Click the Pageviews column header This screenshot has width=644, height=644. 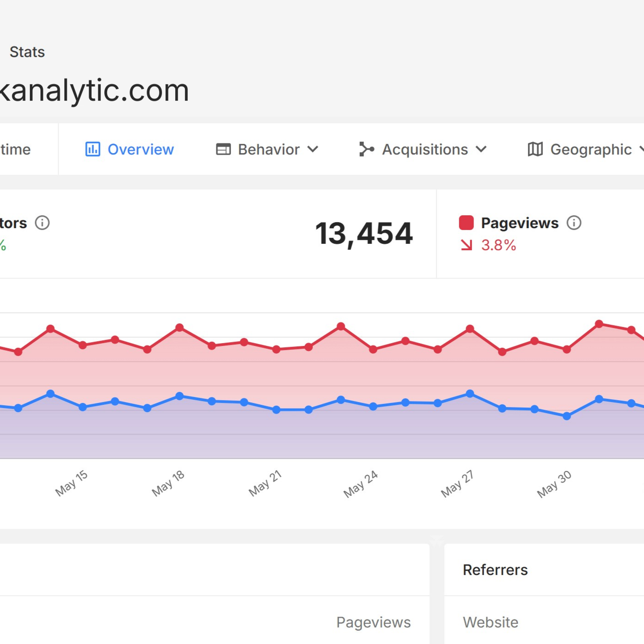[373, 622]
